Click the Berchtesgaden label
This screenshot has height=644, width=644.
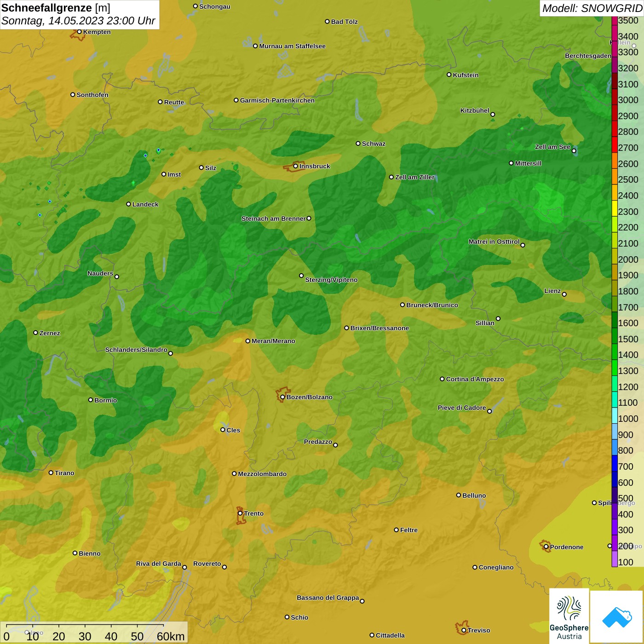588,56
